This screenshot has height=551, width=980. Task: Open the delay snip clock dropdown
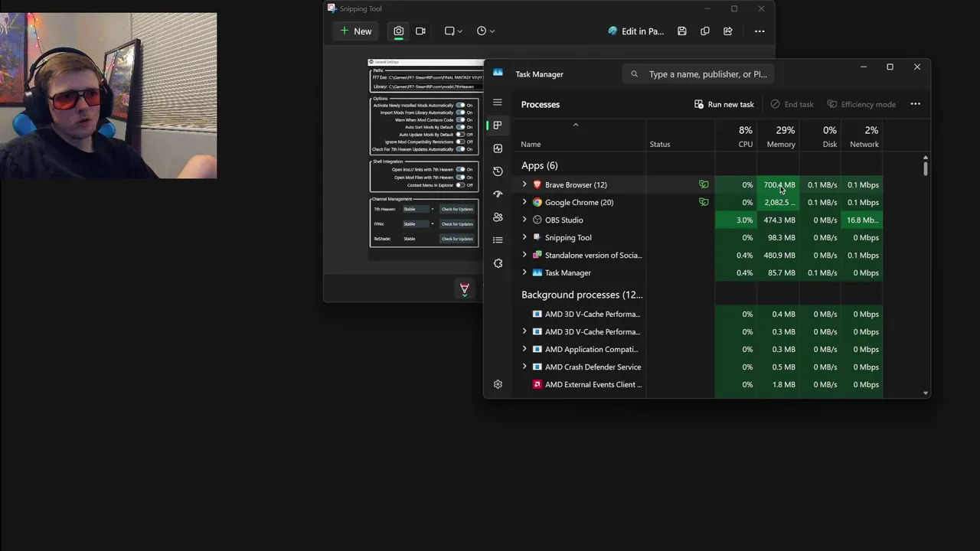[485, 31]
